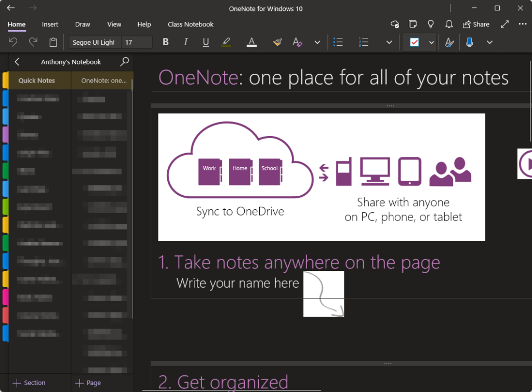Viewport: 532px width, 392px height.
Task: Open the font name box Segoe UI Light
Action: (x=95, y=43)
